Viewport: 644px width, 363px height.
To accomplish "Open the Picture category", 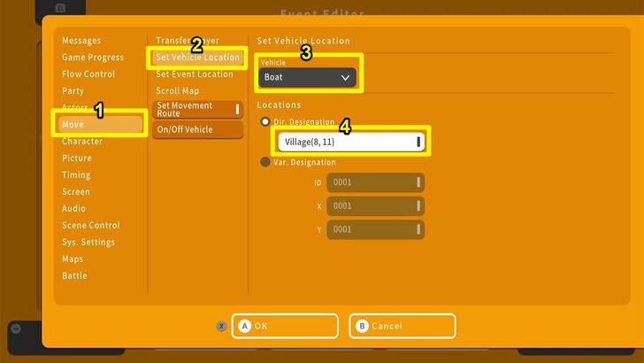I will pos(77,158).
